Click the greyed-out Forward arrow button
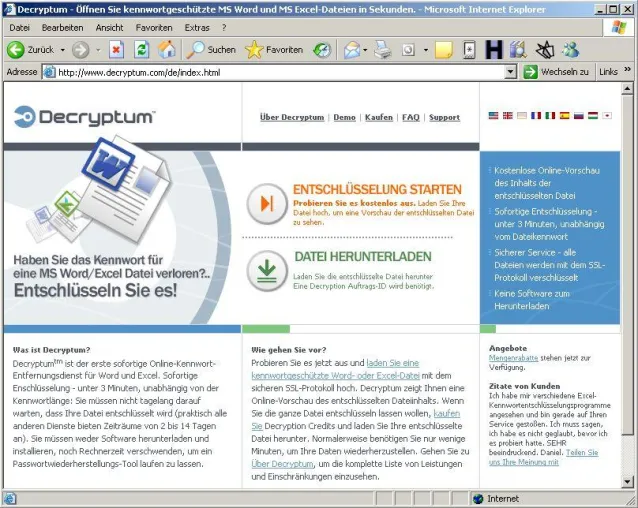Image resolution: width=638 pixels, height=508 pixels. [81, 50]
